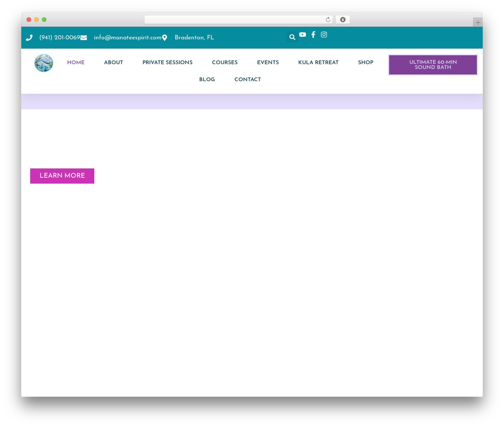Click Ultimate 60-Min Sound Bath button

pyautogui.click(x=433, y=65)
